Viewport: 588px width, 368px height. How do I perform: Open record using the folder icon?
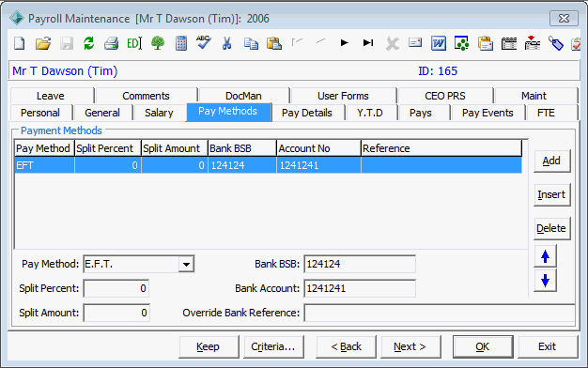point(43,43)
